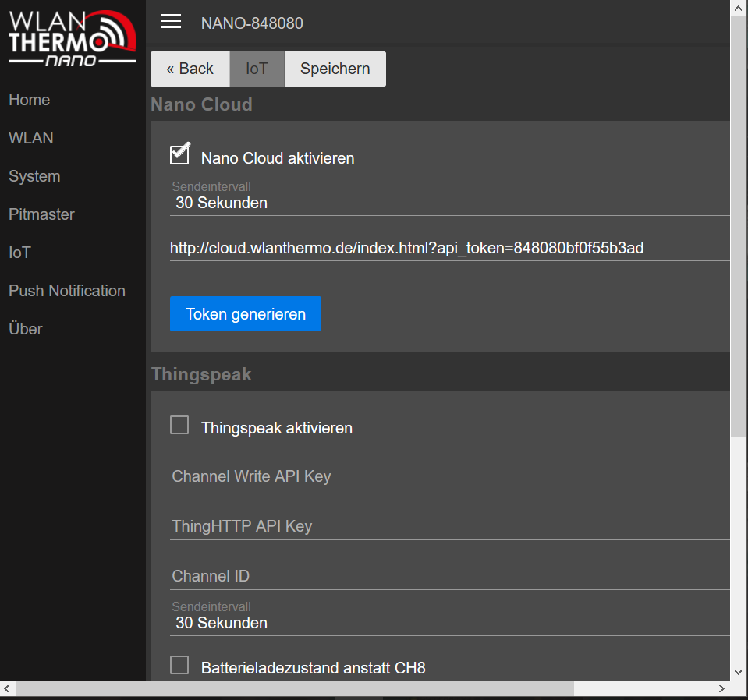
Task: Click the Nano Cloud section heading
Action: 201,104
